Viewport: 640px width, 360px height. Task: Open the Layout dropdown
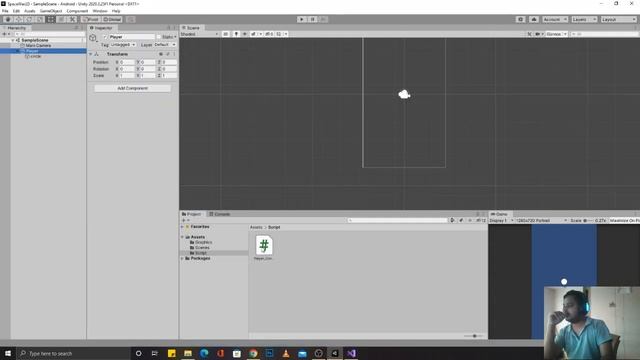tap(618, 19)
